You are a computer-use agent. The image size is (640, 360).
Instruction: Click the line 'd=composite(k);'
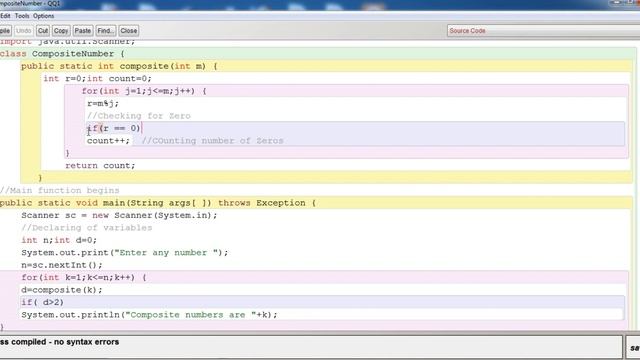[62, 290]
